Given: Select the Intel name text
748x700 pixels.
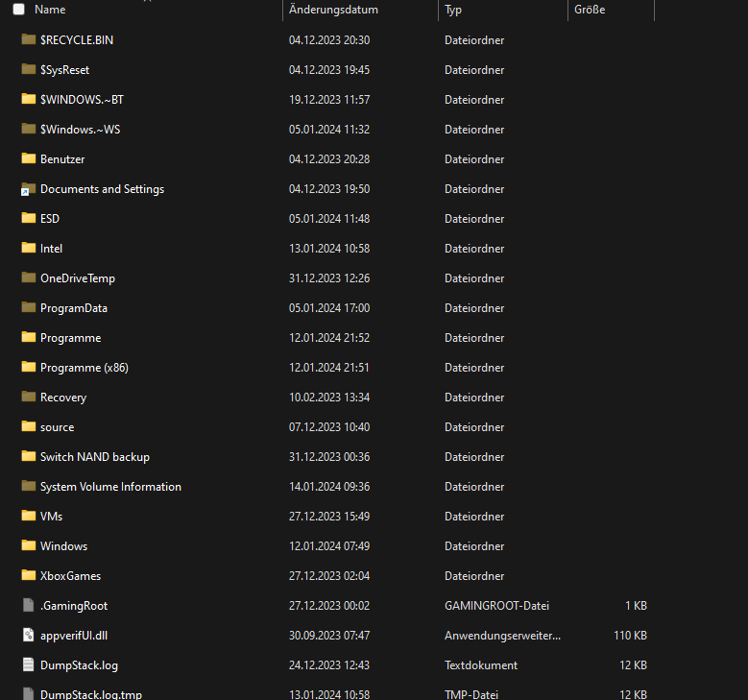Looking at the screenshot, I should 51,249.
